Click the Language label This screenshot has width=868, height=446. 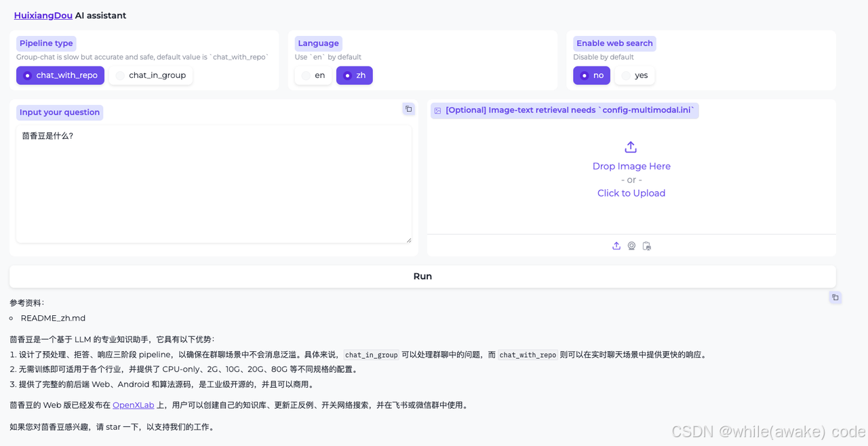click(319, 43)
